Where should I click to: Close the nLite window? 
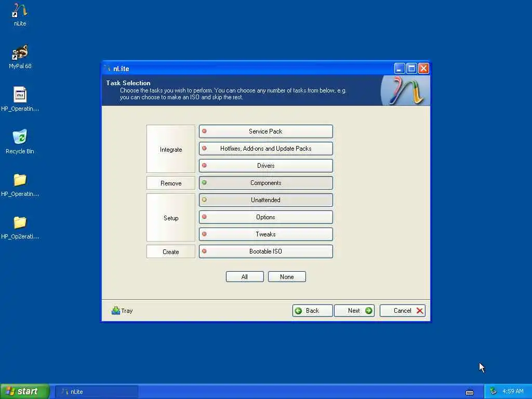423,69
